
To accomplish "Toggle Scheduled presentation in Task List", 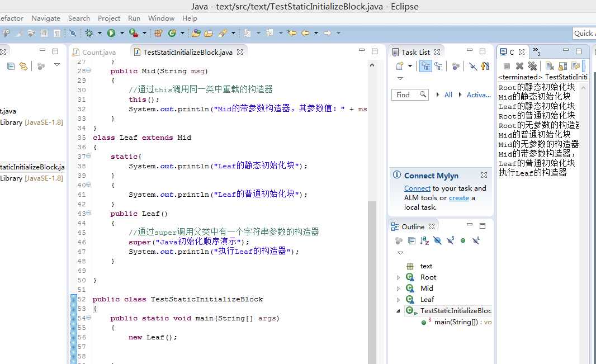I will click(x=439, y=66).
